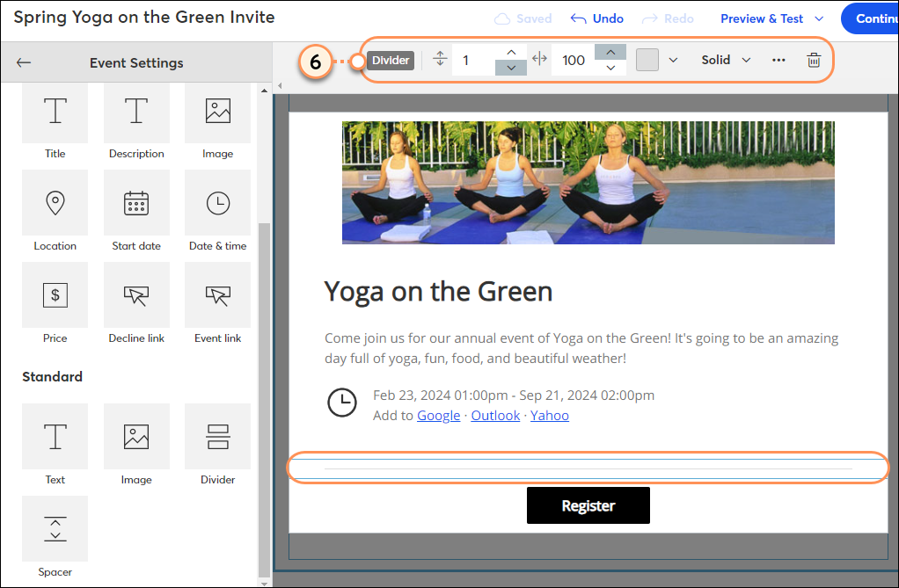The image size is (899, 588).
Task: Increase divider width value
Action: pyautogui.click(x=610, y=52)
